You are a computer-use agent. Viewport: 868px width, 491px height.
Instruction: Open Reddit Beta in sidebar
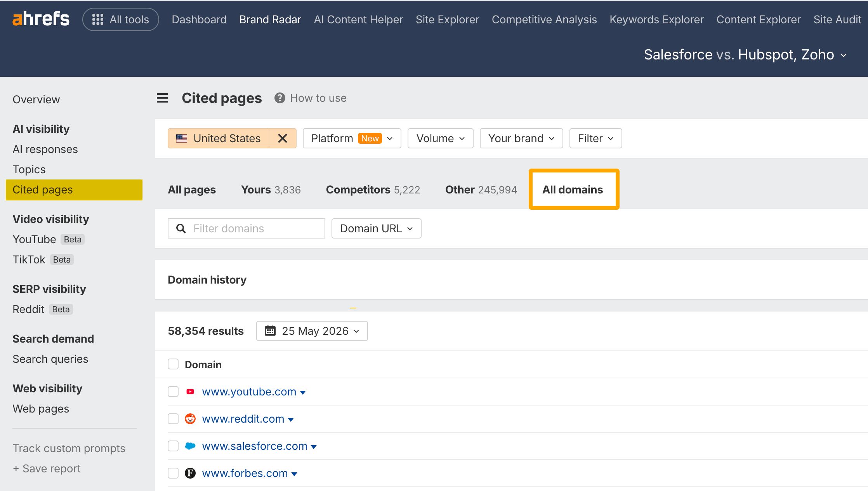pos(43,309)
